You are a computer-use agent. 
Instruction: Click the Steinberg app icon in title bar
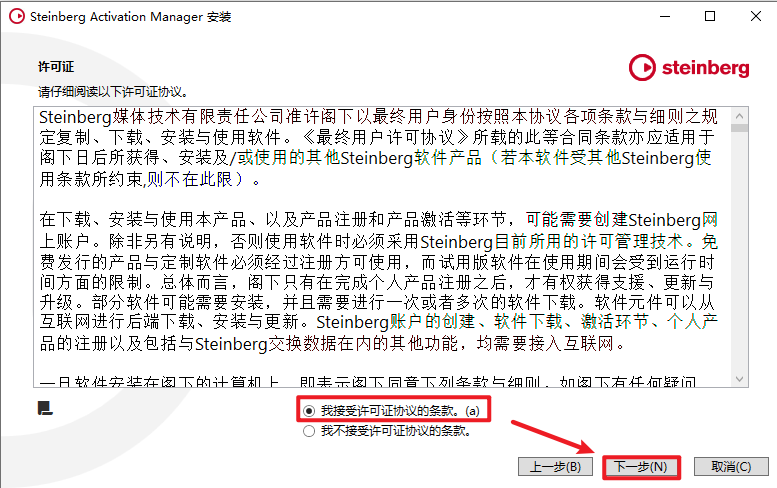point(17,16)
